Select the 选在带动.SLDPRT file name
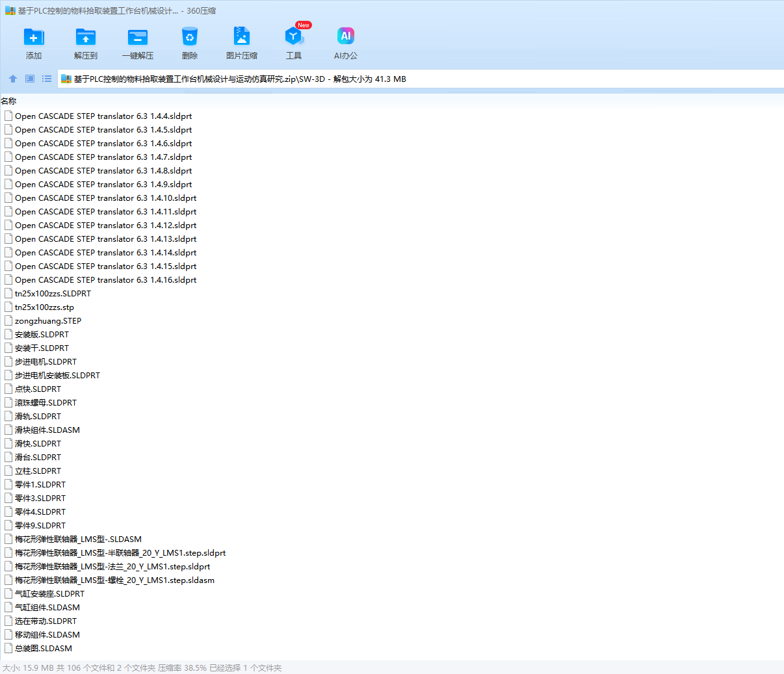The width and height of the screenshot is (784, 674). click(46, 621)
